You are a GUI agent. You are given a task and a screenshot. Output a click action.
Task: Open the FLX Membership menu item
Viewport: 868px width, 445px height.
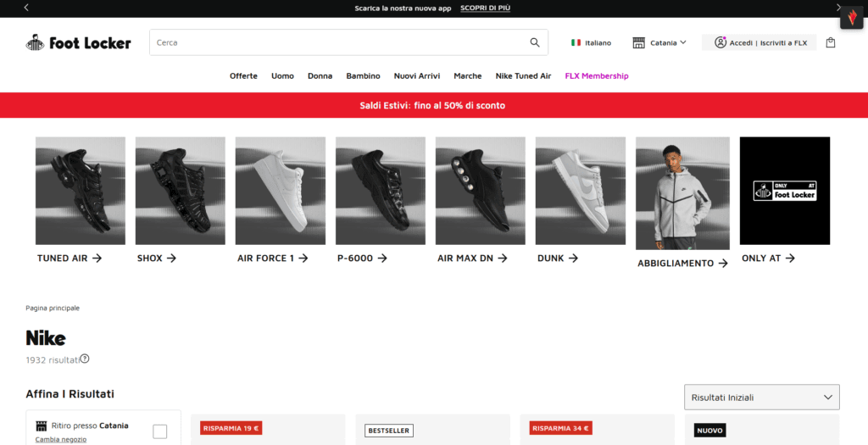point(597,75)
